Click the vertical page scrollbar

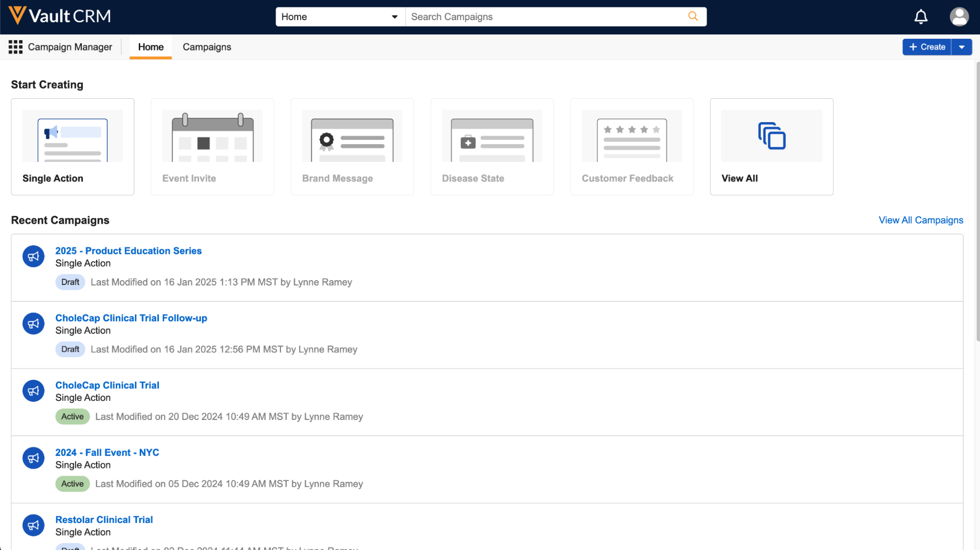[977, 201]
